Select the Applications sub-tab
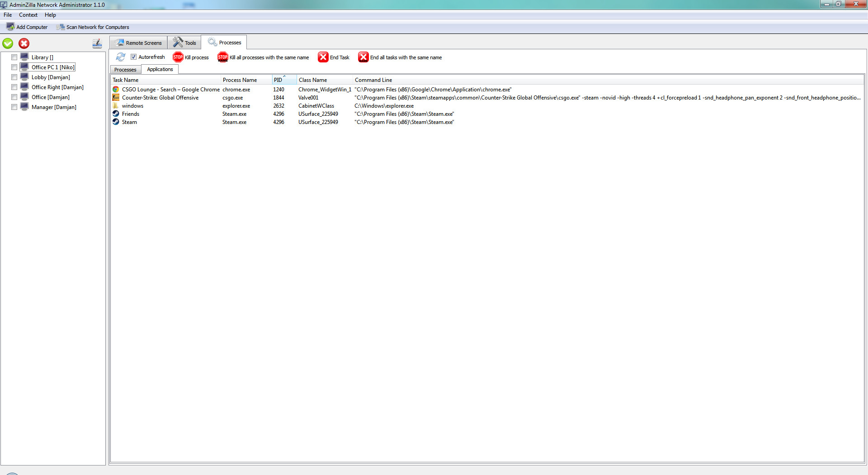The image size is (868, 475). 160,69
